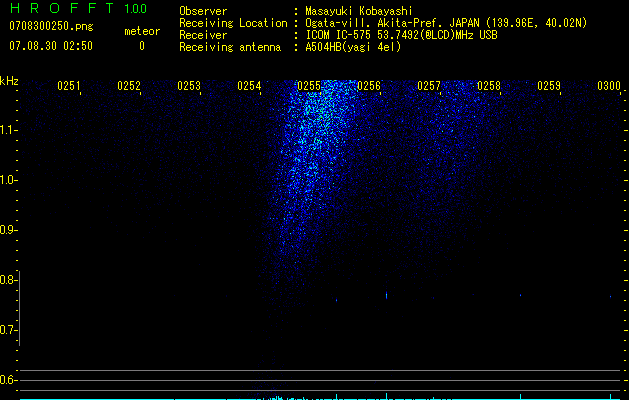This screenshot has height=400, width=629.
Task: Click the 0300 time marker
Action: coord(609,86)
